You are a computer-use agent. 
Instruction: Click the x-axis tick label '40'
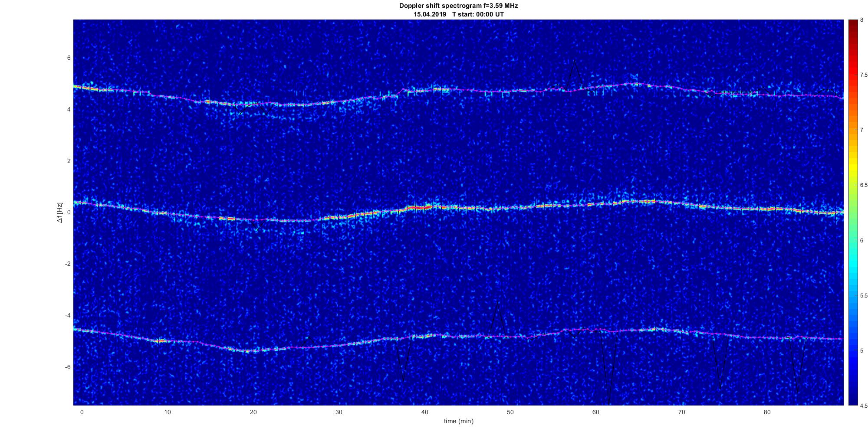tap(424, 412)
